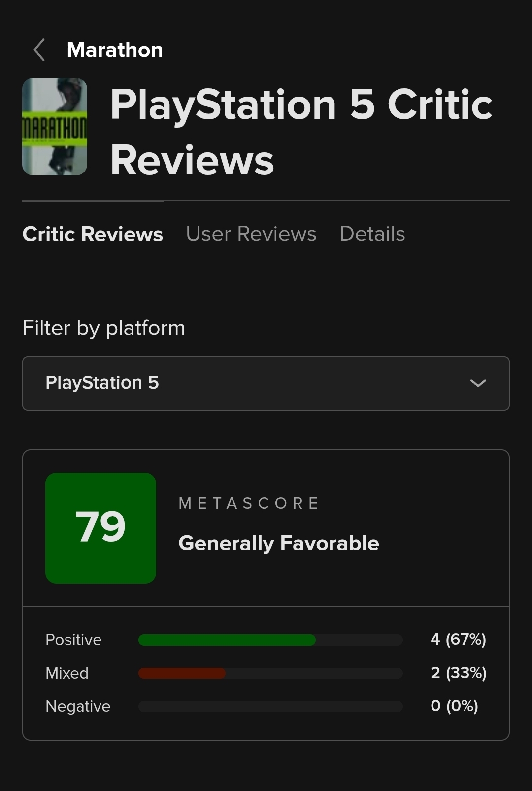
Task: Click the green 79 Metascore badge
Action: tap(100, 528)
